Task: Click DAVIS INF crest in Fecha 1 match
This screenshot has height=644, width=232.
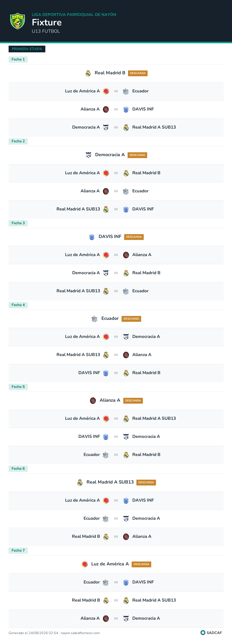Action: tap(126, 109)
